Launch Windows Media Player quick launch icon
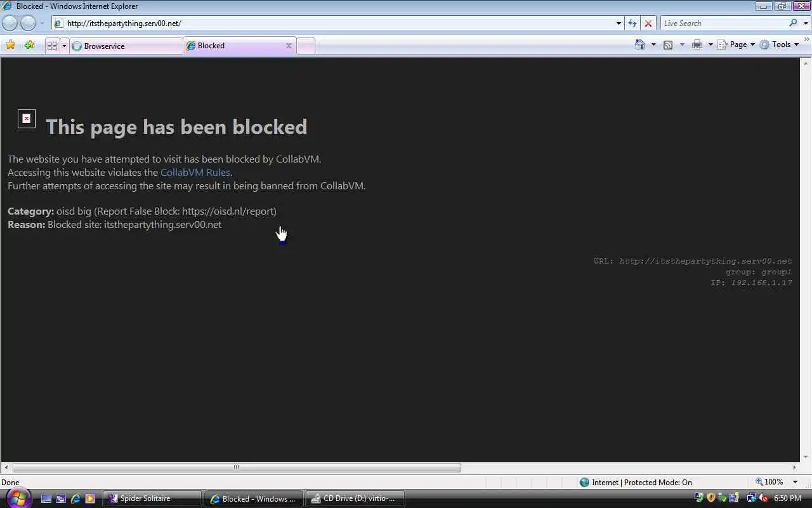 90,498
